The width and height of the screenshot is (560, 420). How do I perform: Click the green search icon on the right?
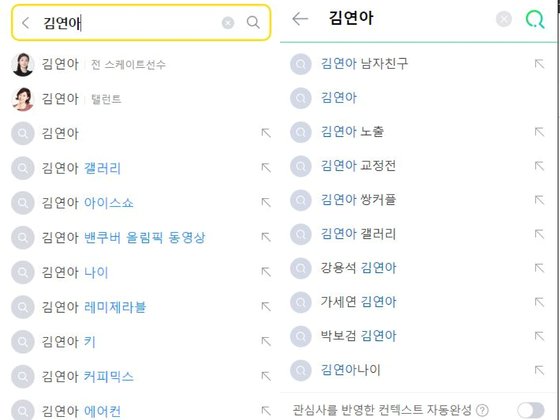click(535, 19)
